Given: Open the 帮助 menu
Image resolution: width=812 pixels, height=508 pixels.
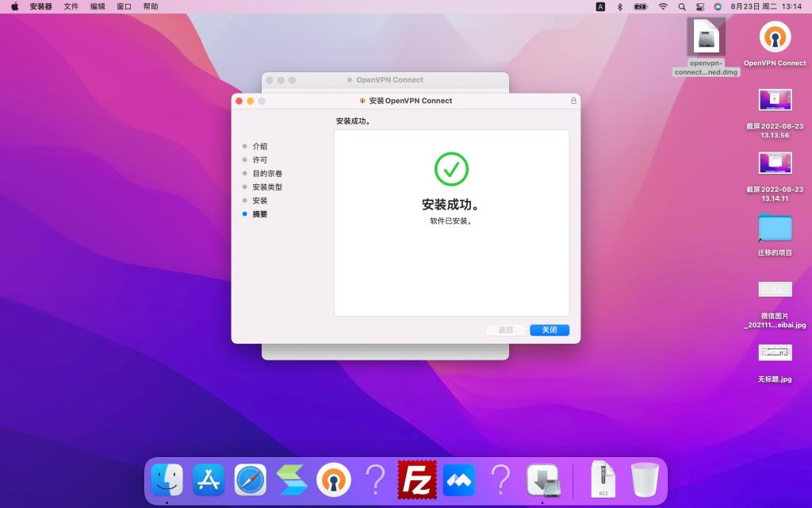Looking at the screenshot, I should click(x=151, y=6).
